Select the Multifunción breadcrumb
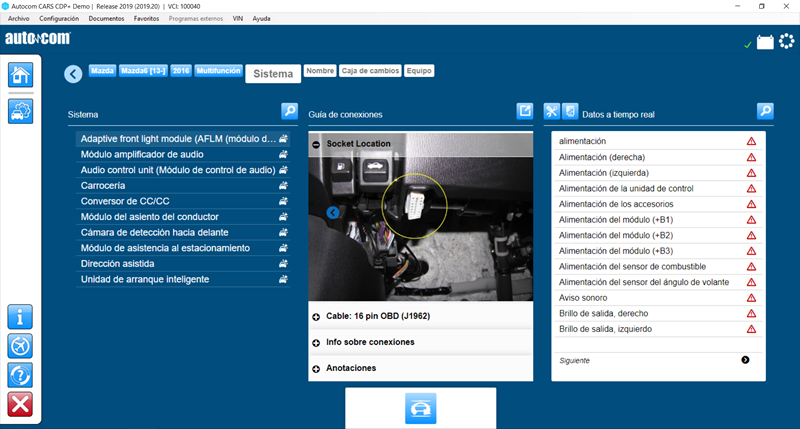The height and width of the screenshot is (429, 800). click(218, 71)
